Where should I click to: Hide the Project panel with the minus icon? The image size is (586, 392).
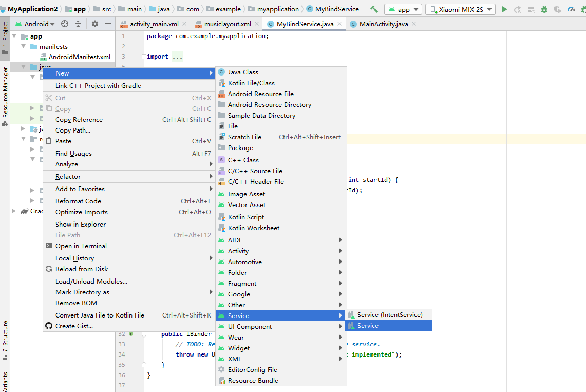[x=108, y=24]
